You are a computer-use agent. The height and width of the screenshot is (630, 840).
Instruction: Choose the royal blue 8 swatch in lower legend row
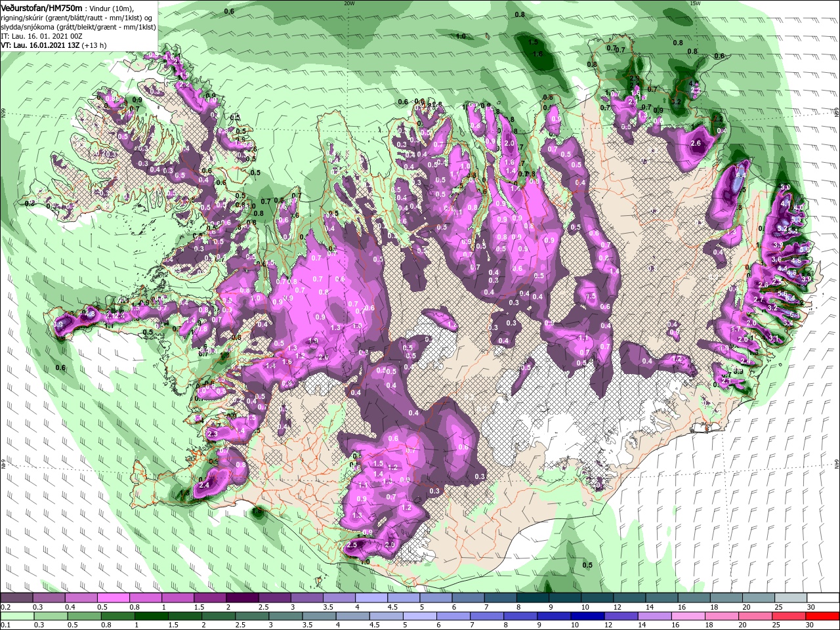520,616
